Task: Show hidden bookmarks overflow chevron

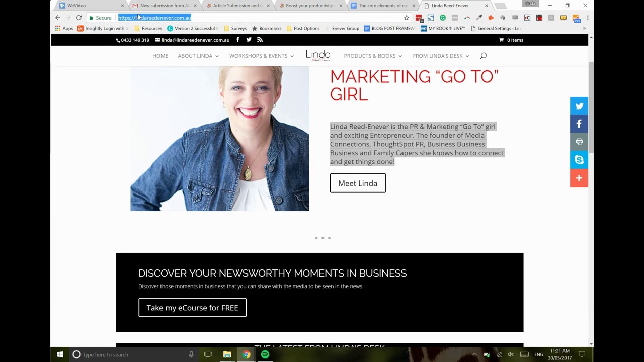Action: [584, 28]
